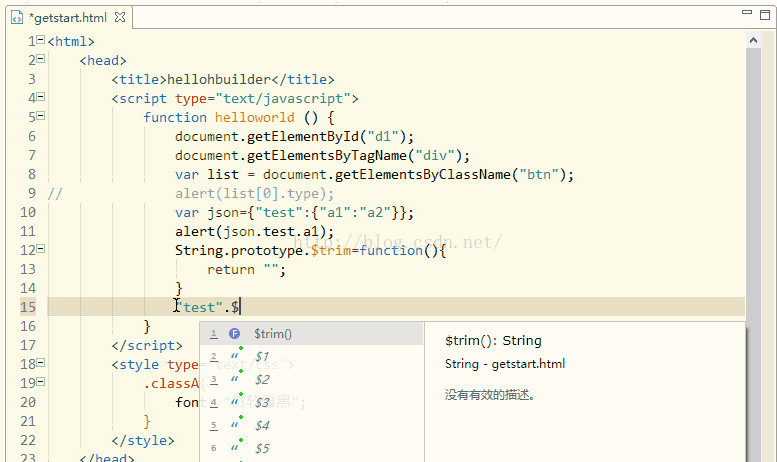
Task: Choose the $3 autocomplete suggestion
Action: coord(312,403)
